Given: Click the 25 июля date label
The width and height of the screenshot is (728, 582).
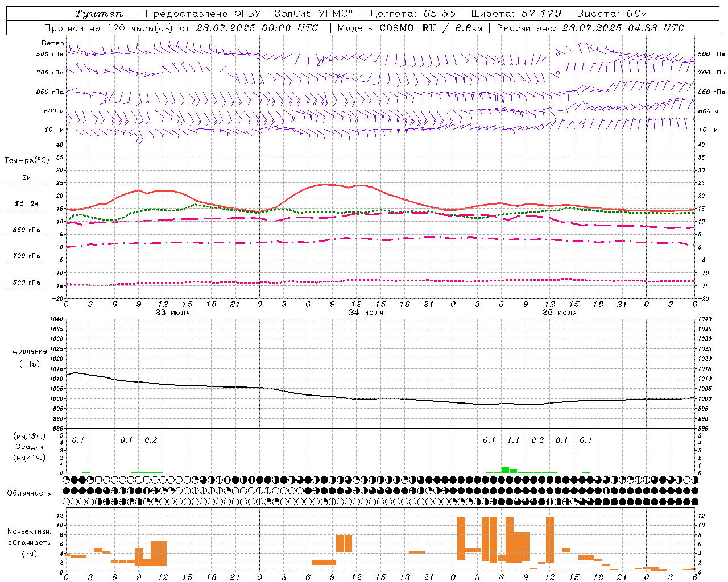Looking at the screenshot, I should 560,313.
